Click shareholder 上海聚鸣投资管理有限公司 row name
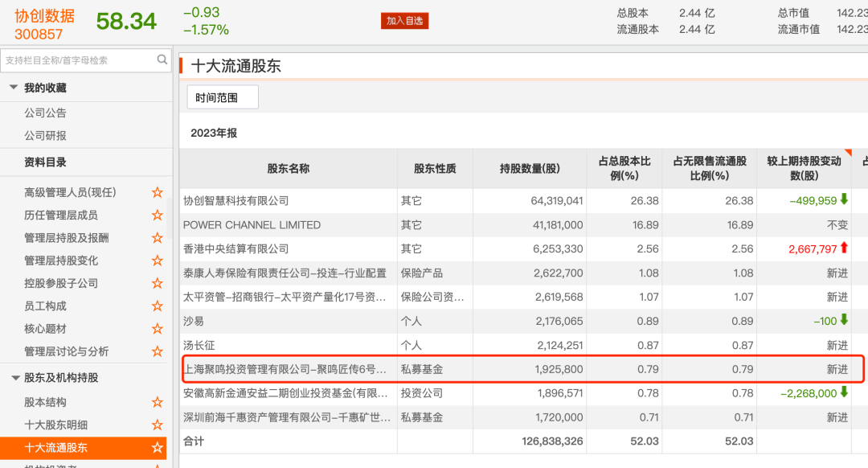868x468 pixels. pyautogui.click(x=285, y=369)
